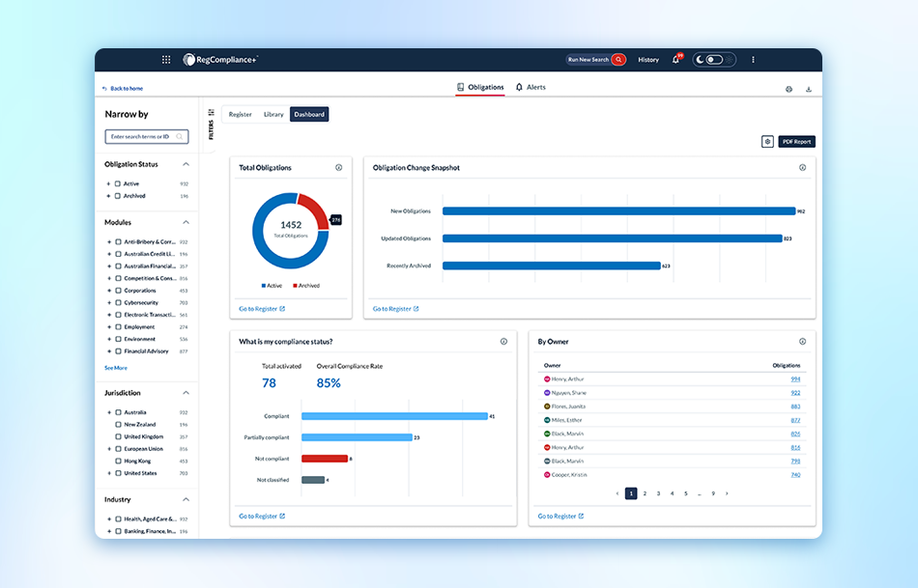Open the notifications bell icon

674,59
